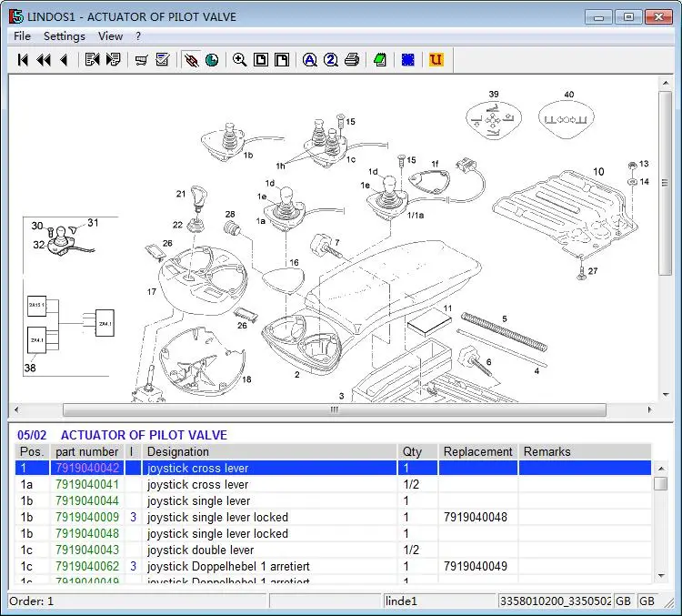
Task: Jump to the first page toolbar icon
Action: coord(23,60)
